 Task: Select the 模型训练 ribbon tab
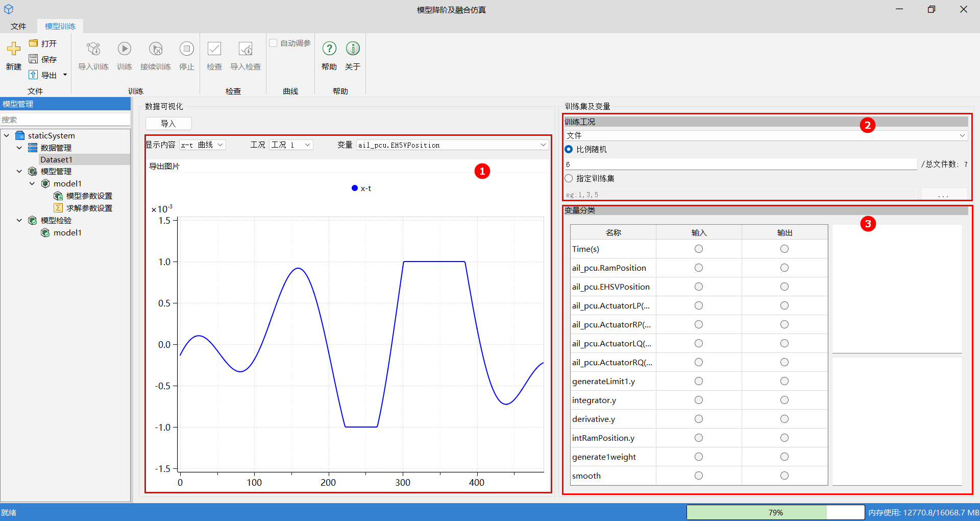(x=60, y=26)
